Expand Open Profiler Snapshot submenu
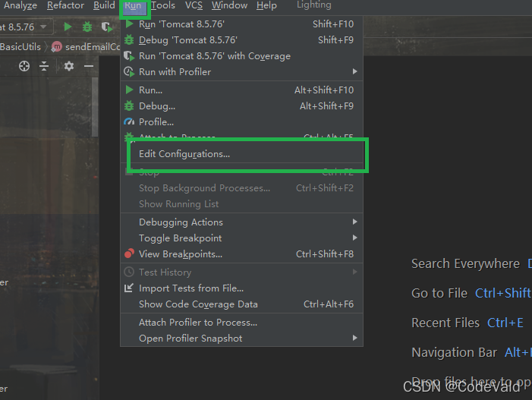The width and height of the screenshot is (532, 400). (x=241, y=339)
